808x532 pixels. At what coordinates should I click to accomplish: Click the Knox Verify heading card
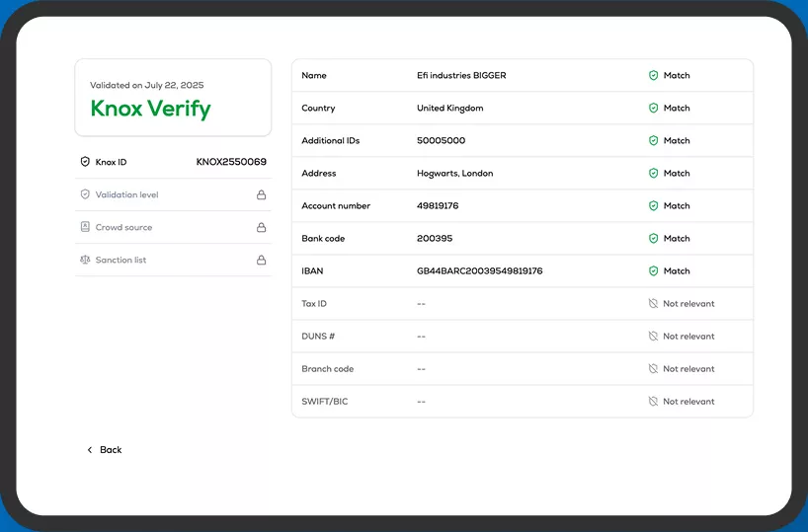tap(173, 98)
